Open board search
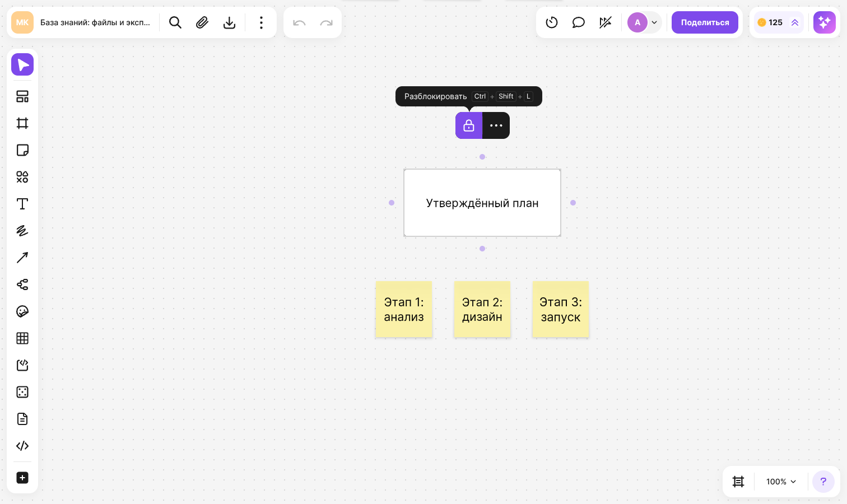 coord(175,22)
